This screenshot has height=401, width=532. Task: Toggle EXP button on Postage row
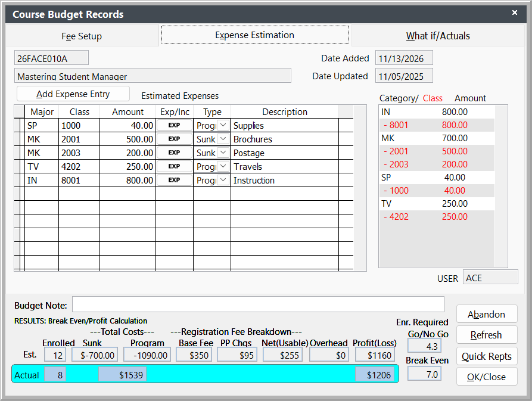175,153
